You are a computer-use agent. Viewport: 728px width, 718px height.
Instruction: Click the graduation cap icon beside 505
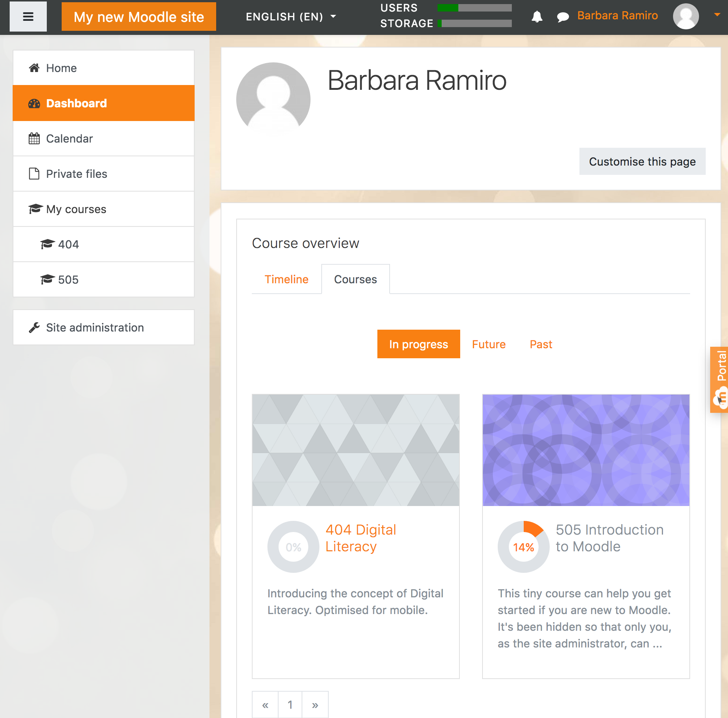coord(48,279)
